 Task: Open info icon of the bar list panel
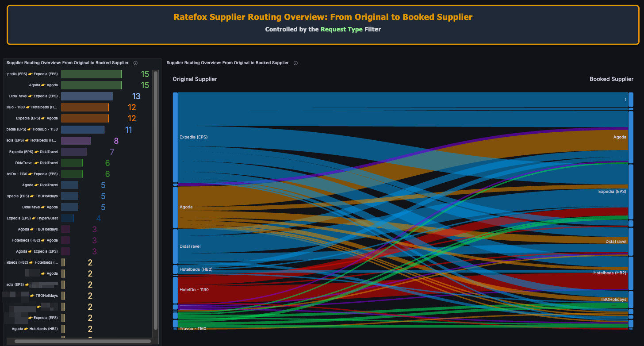click(x=135, y=63)
